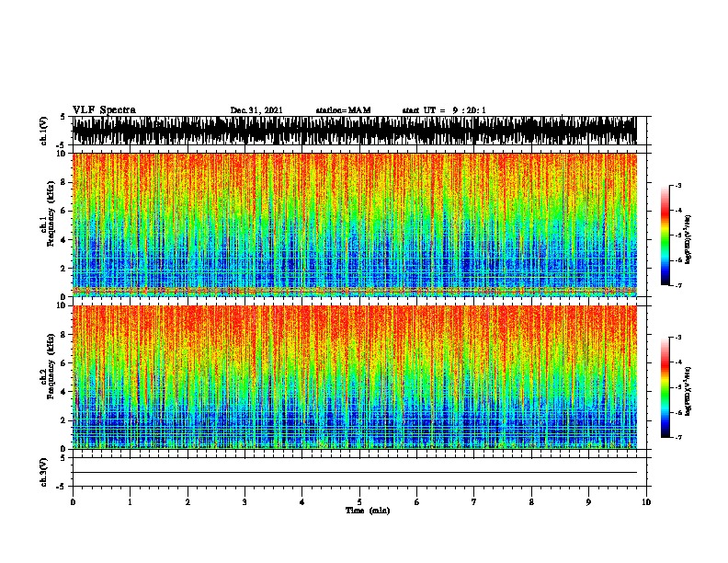
Task: Click the time axis tick label "4"
Action: tap(302, 502)
